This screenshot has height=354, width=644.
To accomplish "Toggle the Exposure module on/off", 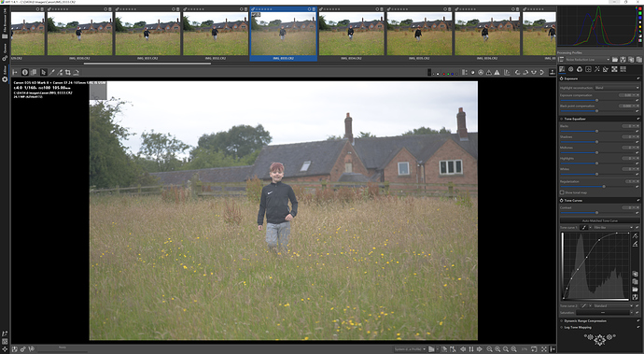I will pos(562,78).
